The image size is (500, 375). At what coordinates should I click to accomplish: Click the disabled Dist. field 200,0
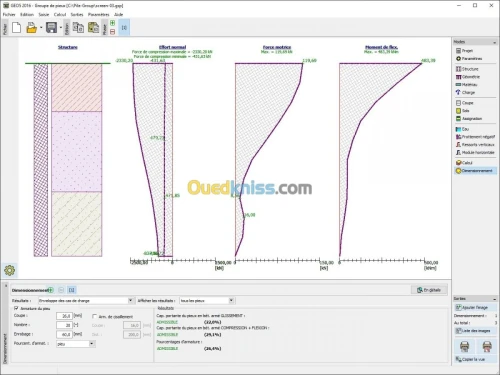(132, 334)
